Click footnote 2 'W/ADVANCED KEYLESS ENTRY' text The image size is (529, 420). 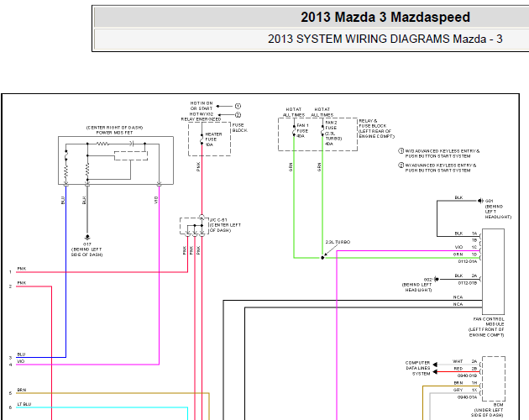pos(441,168)
